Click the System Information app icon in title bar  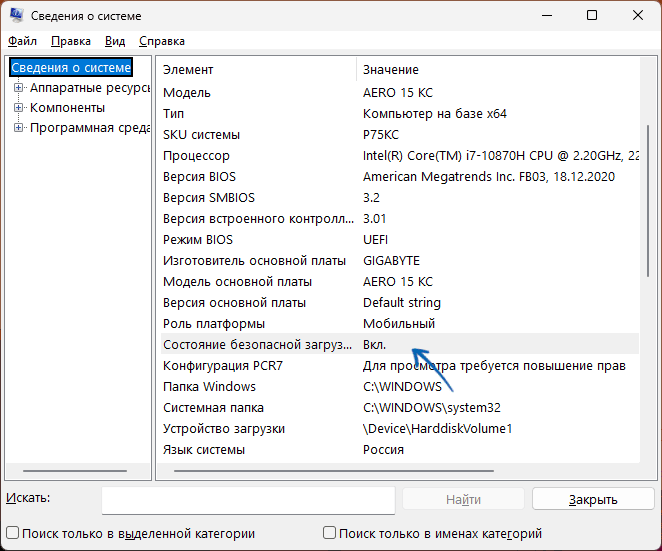tap(16, 16)
